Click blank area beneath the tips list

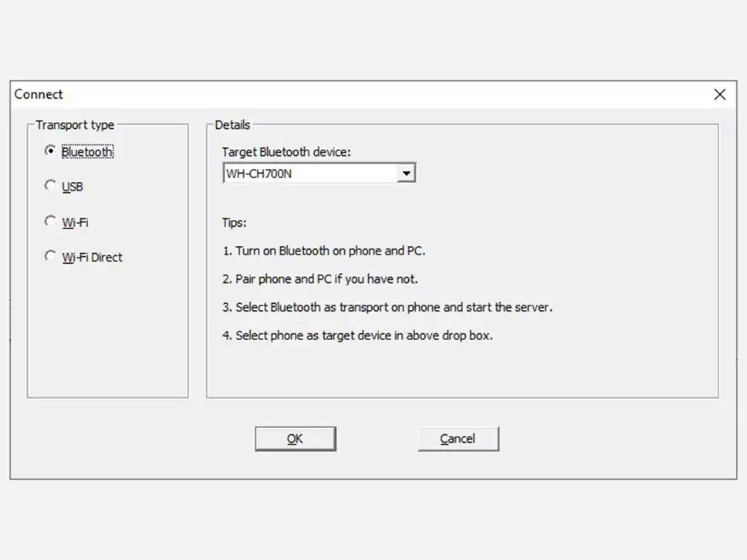tap(461, 370)
